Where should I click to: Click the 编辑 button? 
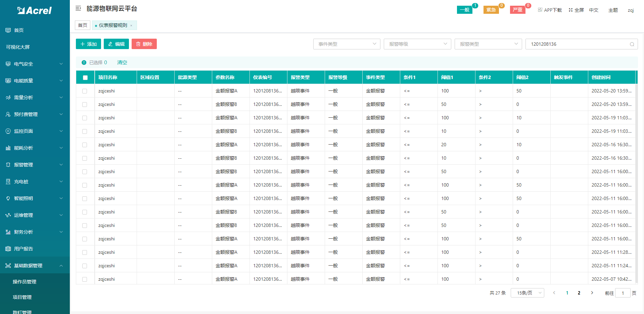[116, 44]
